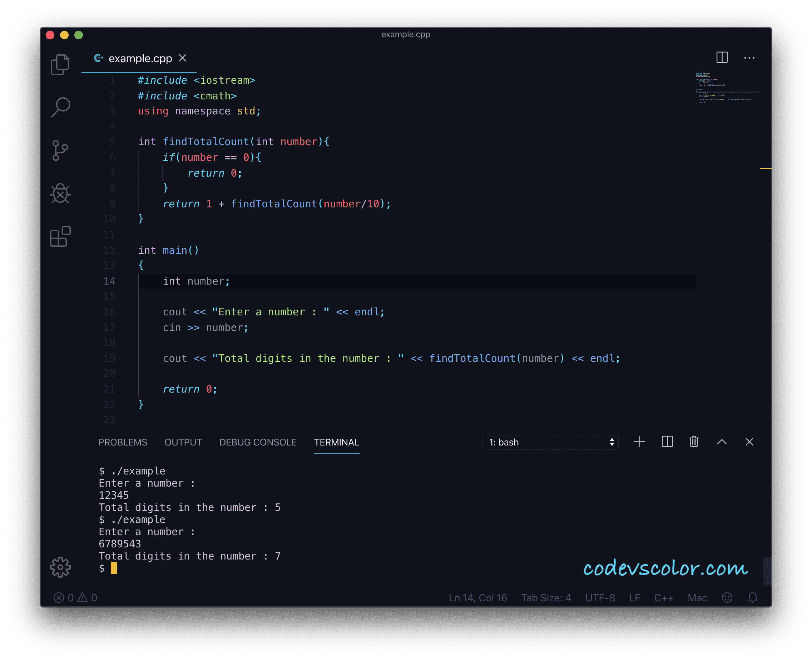Click Ln 14, Col 16 indicator
The height and width of the screenshot is (660, 812).
(x=477, y=598)
